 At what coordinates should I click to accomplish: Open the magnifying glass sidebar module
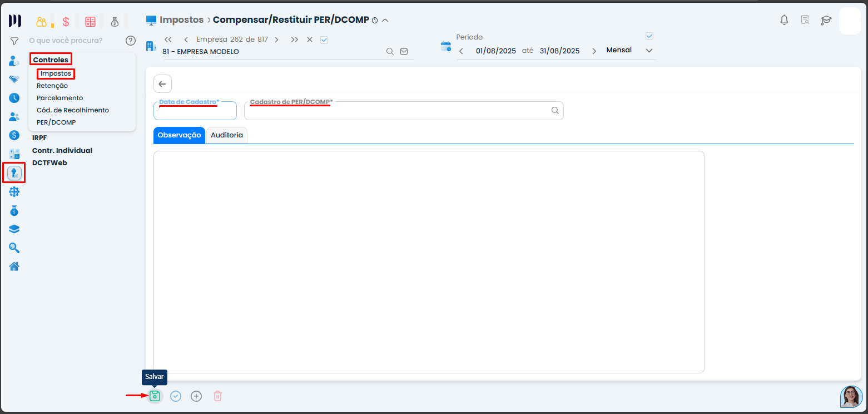click(14, 248)
